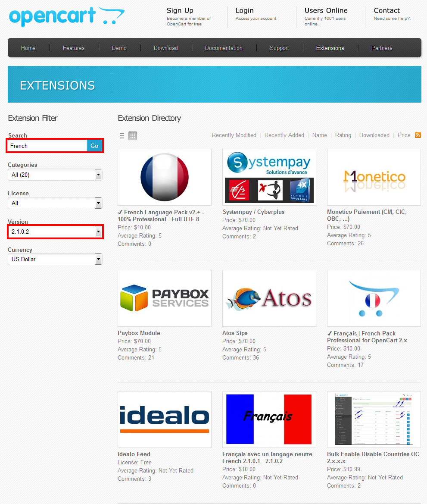427x504 pixels.
Task: Open the Systempay / Cyberplus title link
Action: 253,212
